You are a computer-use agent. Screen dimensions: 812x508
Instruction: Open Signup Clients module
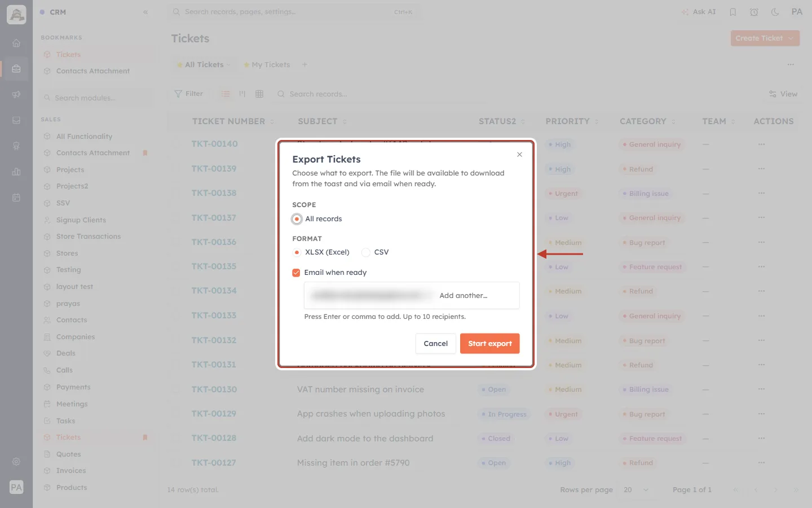pyautogui.click(x=81, y=220)
